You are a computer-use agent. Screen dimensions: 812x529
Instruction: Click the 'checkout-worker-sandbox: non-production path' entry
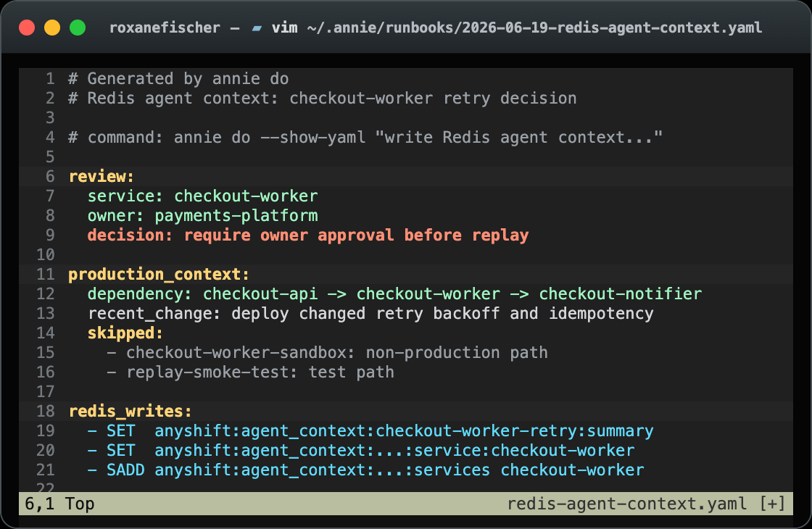[x=327, y=352]
